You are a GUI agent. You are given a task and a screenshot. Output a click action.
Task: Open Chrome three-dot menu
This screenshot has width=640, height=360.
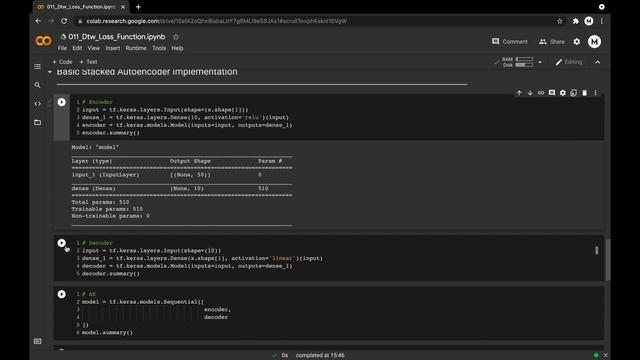click(x=602, y=21)
